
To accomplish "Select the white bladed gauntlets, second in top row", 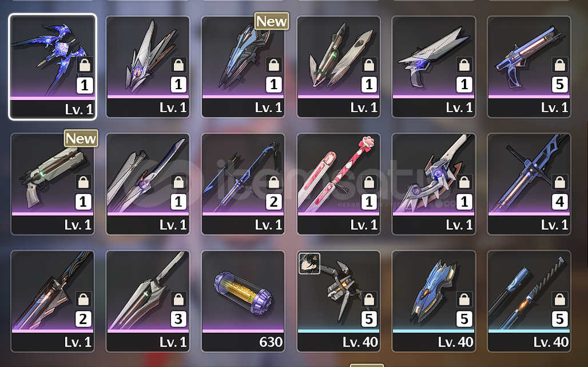I will pos(148,67).
